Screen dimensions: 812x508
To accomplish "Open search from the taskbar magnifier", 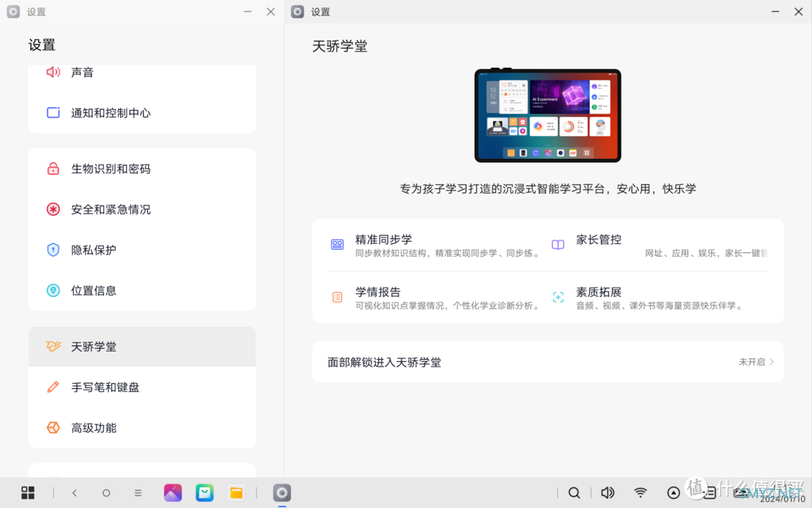I will (574, 492).
